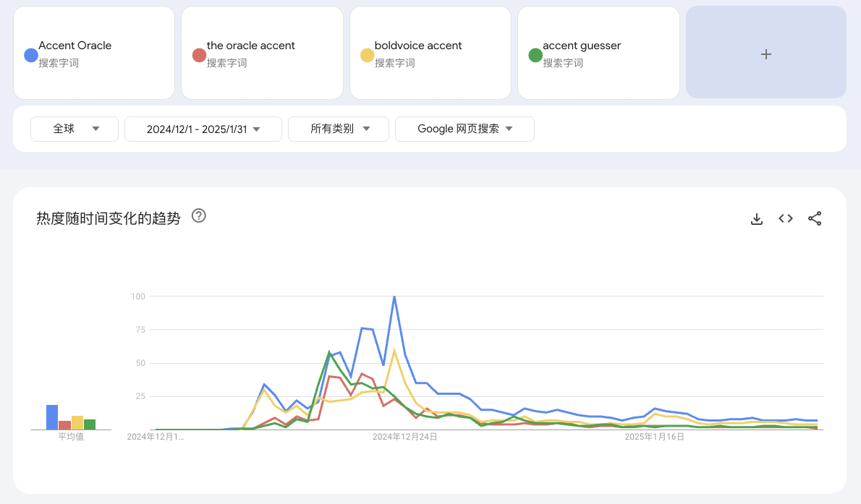Click the green dot for accent guesser
The height and width of the screenshot is (504, 861).
coord(535,55)
